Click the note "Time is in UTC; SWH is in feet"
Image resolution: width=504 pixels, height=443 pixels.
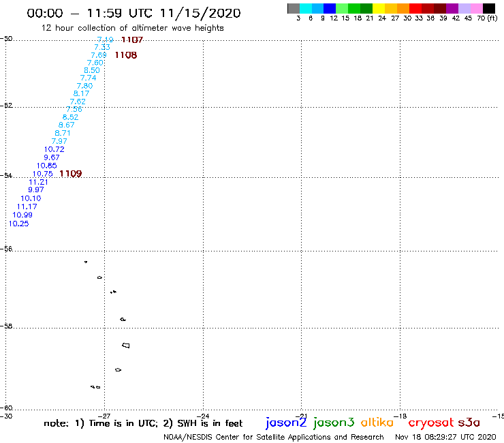pyautogui.click(x=143, y=423)
